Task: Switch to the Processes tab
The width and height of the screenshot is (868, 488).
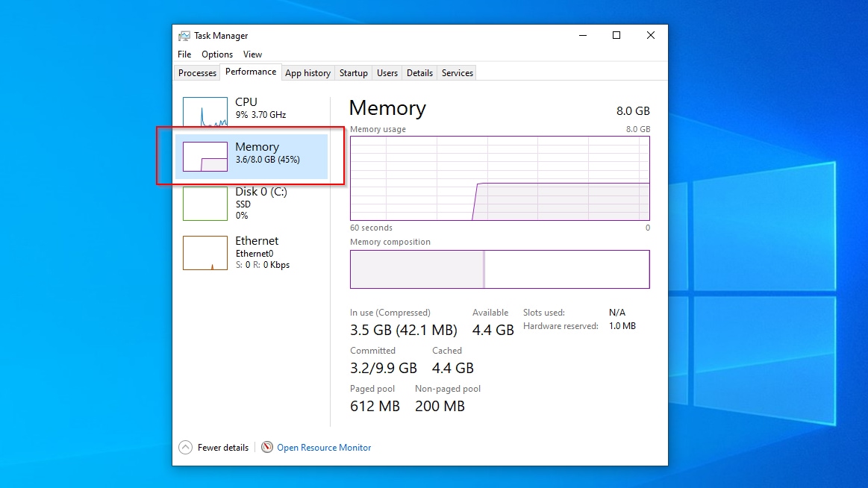Action: tap(198, 73)
